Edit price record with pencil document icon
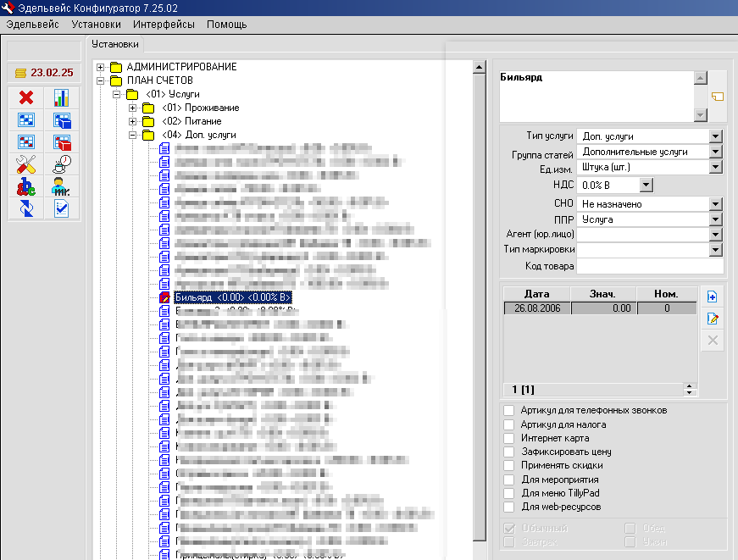Viewport: 738px width, 560px height. [713, 319]
